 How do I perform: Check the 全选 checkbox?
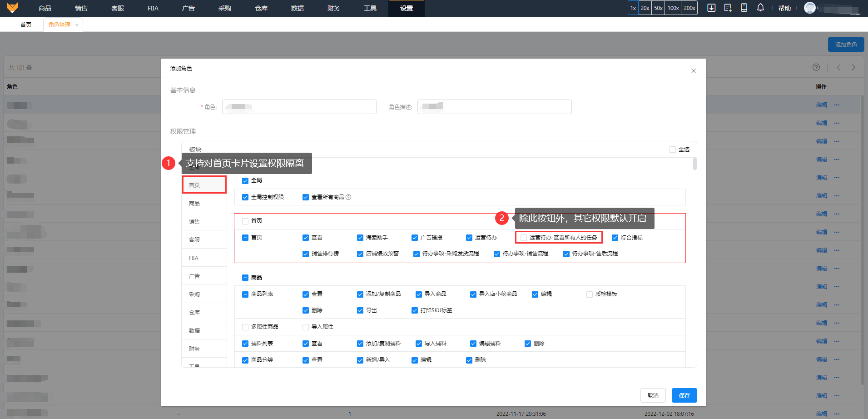tap(673, 150)
